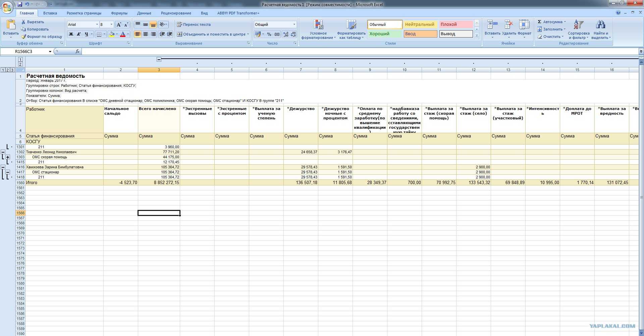Screen dimensions: 644x336
Task: Open the Общий number format dropdown
Action: (x=294, y=24)
